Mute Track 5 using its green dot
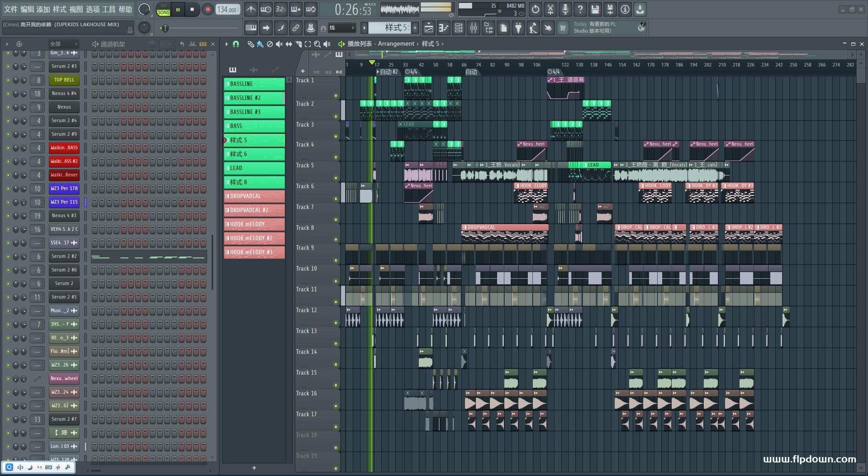Image resolution: width=868 pixels, height=476 pixels. point(336,178)
